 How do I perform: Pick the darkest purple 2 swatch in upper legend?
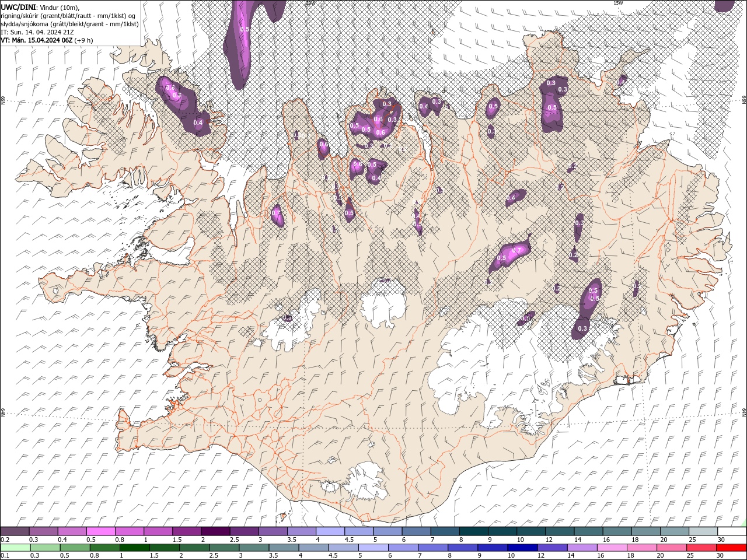pos(215,531)
